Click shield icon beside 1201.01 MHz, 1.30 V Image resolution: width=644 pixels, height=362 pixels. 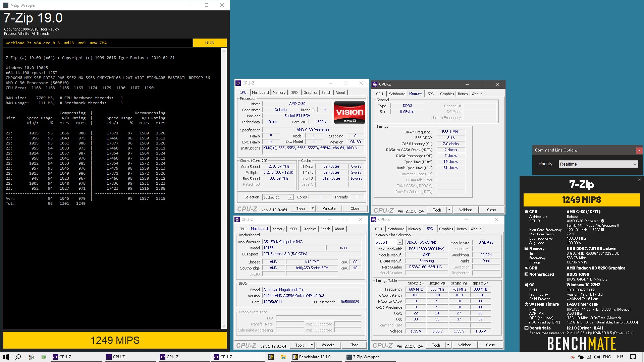coord(602,230)
